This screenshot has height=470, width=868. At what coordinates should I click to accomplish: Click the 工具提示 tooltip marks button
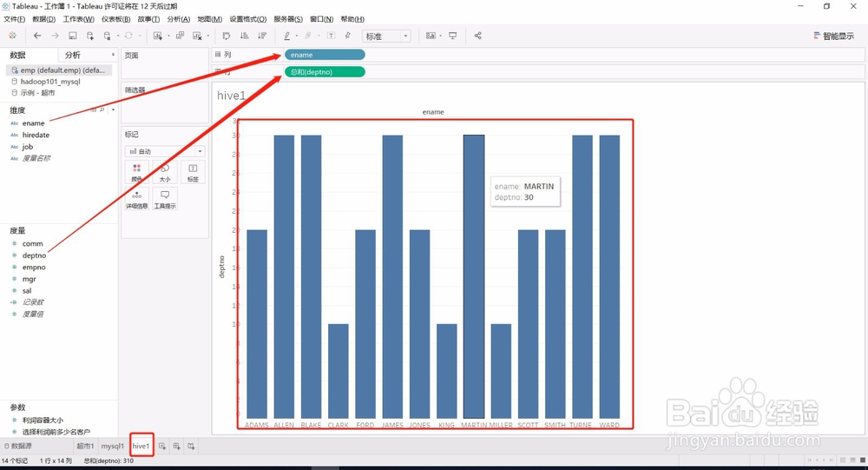164,199
